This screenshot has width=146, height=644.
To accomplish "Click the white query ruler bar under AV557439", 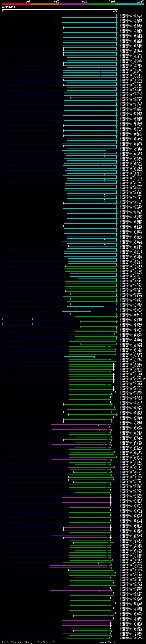I will point(60,9).
